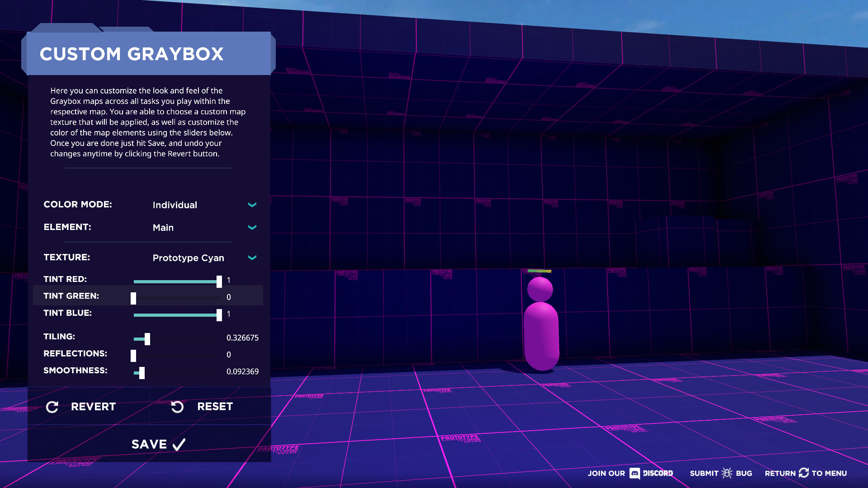Click the revert circular arrow icon

pyautogui.click(x=53, y=407)
